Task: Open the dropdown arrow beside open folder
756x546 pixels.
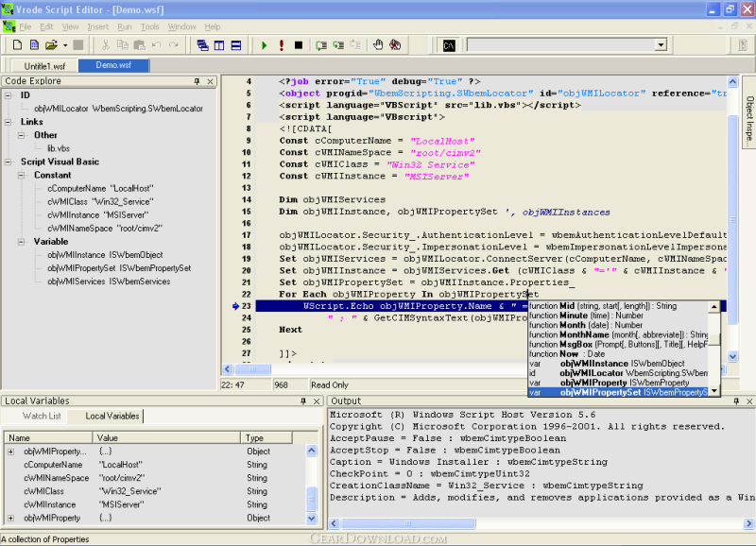Action: (65, 45)
